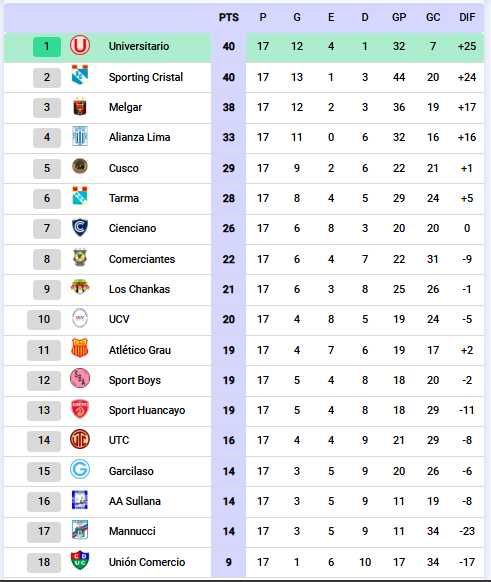Select the GP column header
Screen dimensions: 491x582
pos(399,17)
